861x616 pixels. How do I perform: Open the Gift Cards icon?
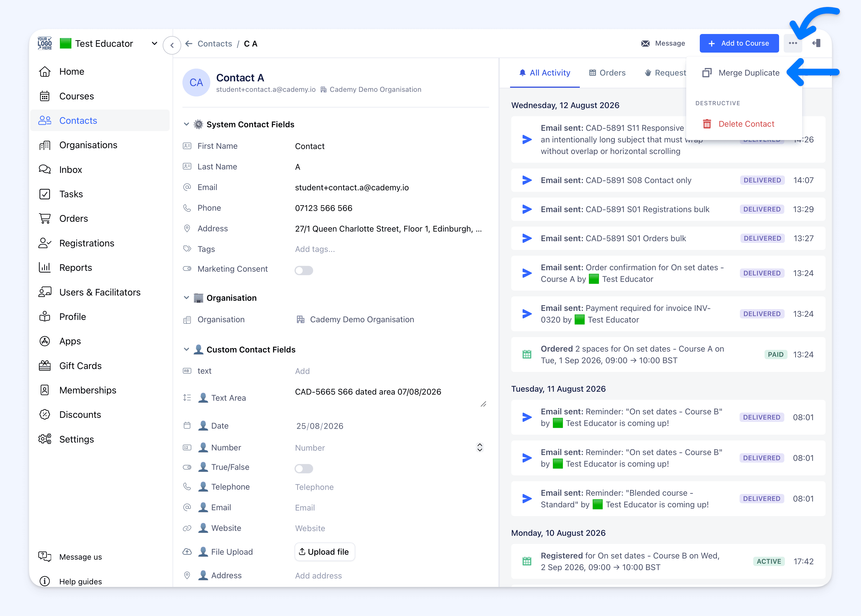(45, 366)
